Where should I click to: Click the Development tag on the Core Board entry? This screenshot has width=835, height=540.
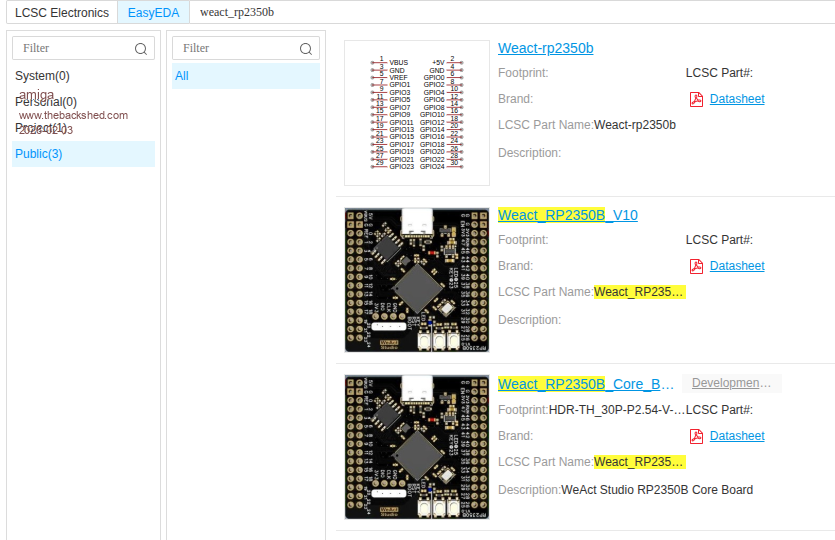click(x=731, y=383)
